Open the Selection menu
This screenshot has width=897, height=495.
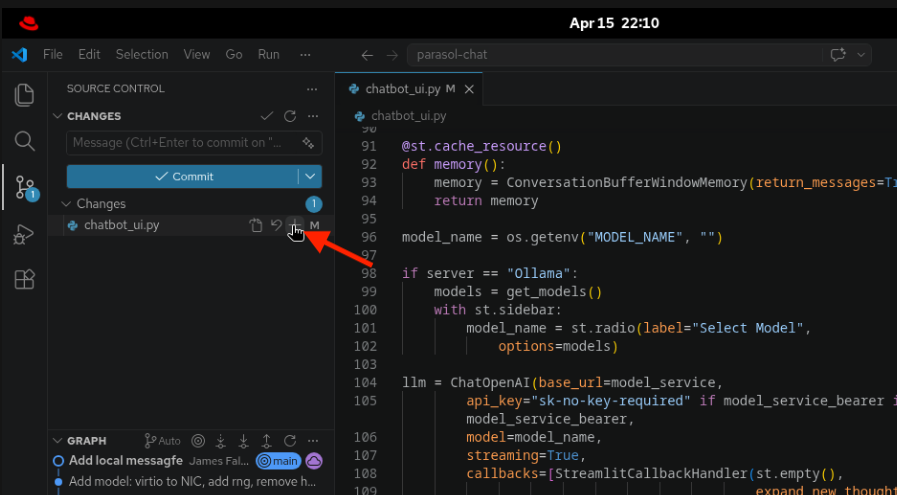(142, 54)
